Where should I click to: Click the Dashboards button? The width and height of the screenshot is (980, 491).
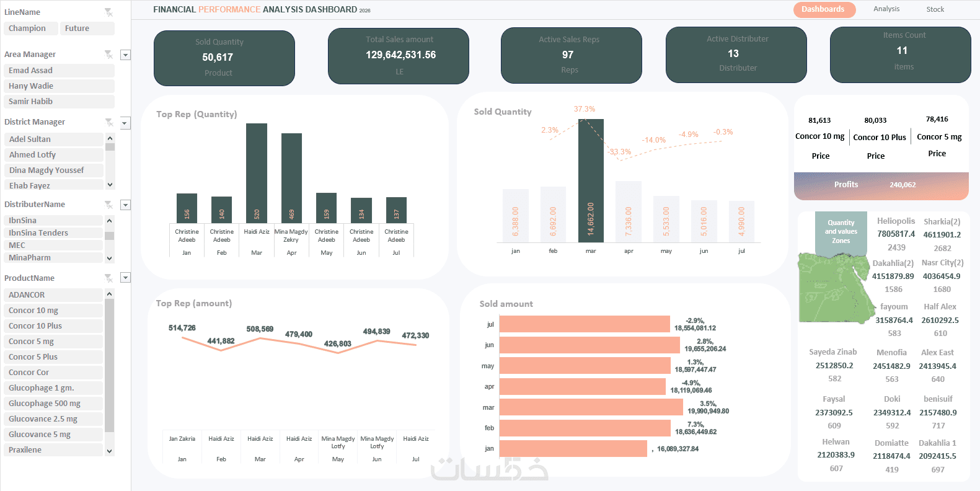click(824, 9)
